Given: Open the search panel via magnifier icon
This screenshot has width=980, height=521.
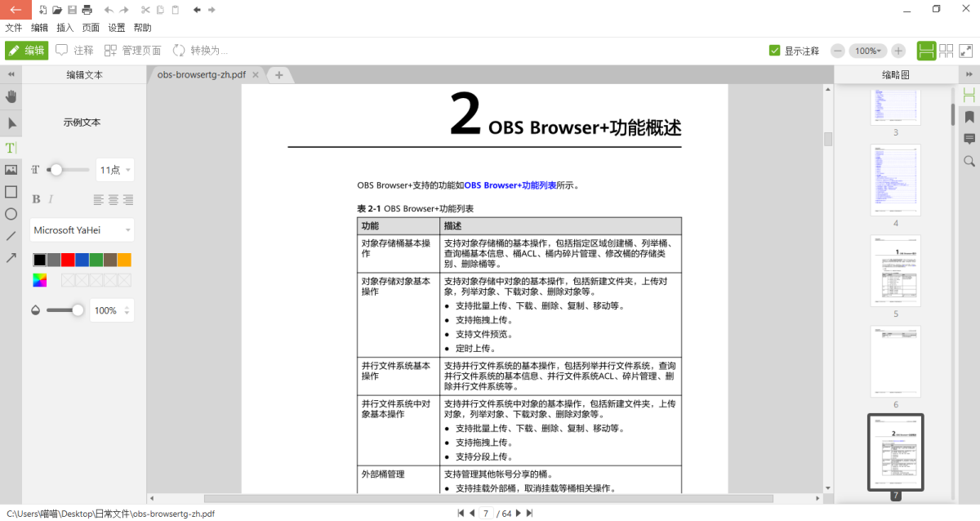Looking at the screenshot, I should [969, 161].
